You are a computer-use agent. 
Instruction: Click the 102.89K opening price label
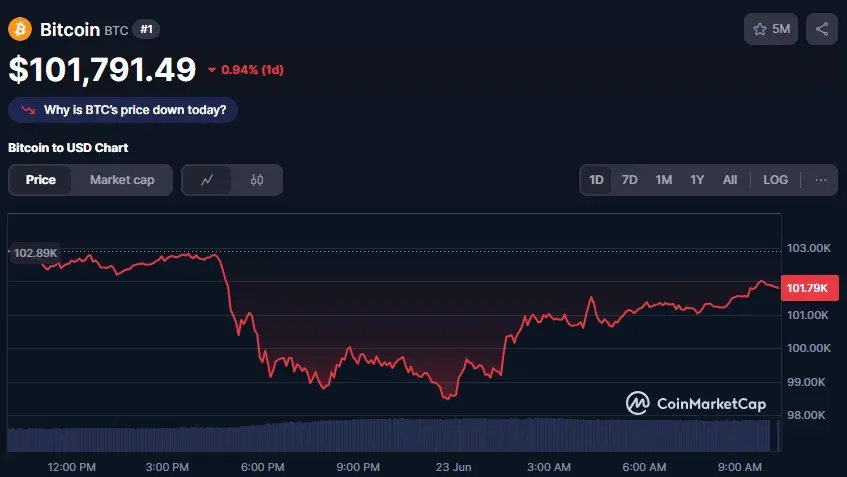coord(35,253)
